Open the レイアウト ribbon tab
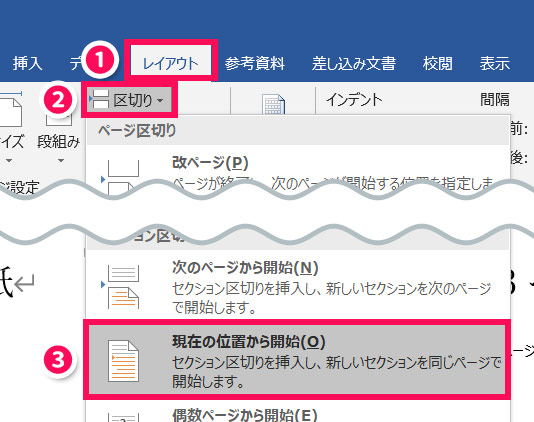The width and height of the screenshot is (534, 422). [x=171, y=63]
